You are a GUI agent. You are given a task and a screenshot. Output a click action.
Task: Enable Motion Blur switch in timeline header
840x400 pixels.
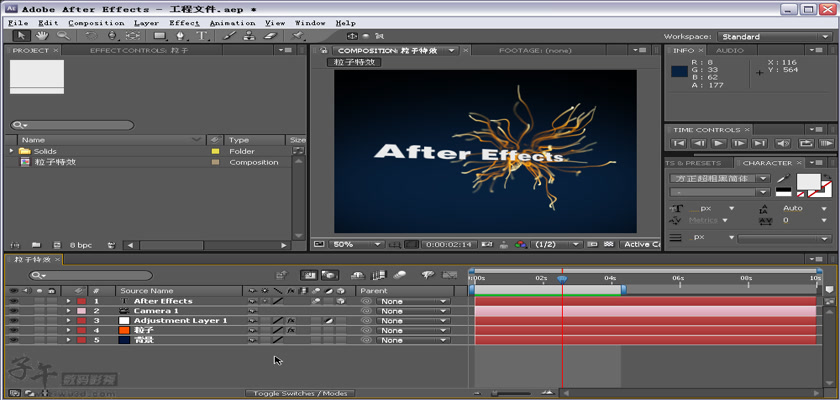(400, 275)
